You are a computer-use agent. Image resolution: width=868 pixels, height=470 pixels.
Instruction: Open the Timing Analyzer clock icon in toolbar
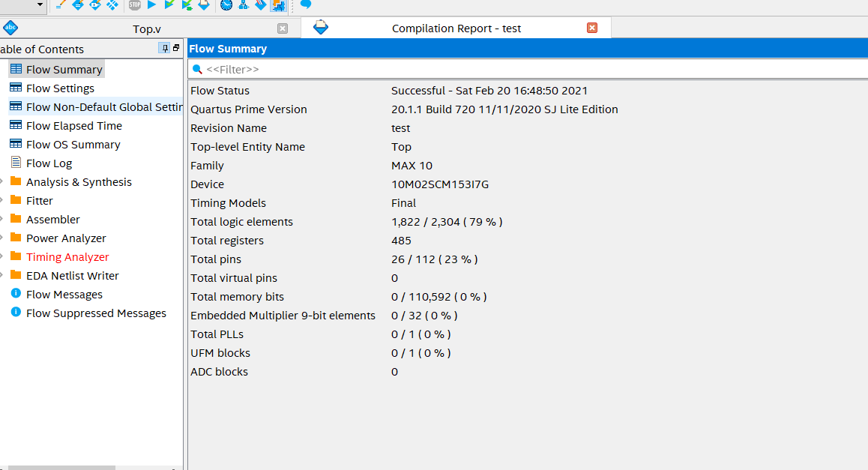pyautogui.click(x=226, y=5)
